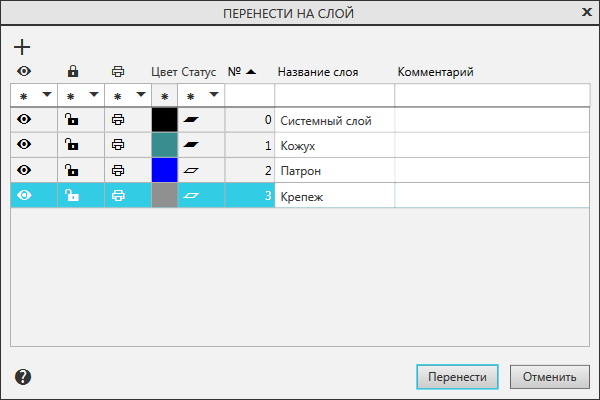
Task: Expand the status filter dropdown
Action: [x=212, y=95]
